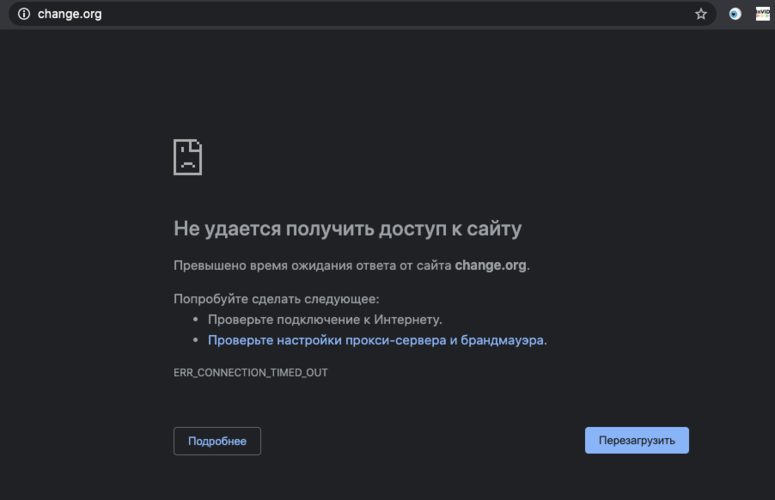
Task: Reload the page with the Перезагрузить button
Action: click(636, 440)
